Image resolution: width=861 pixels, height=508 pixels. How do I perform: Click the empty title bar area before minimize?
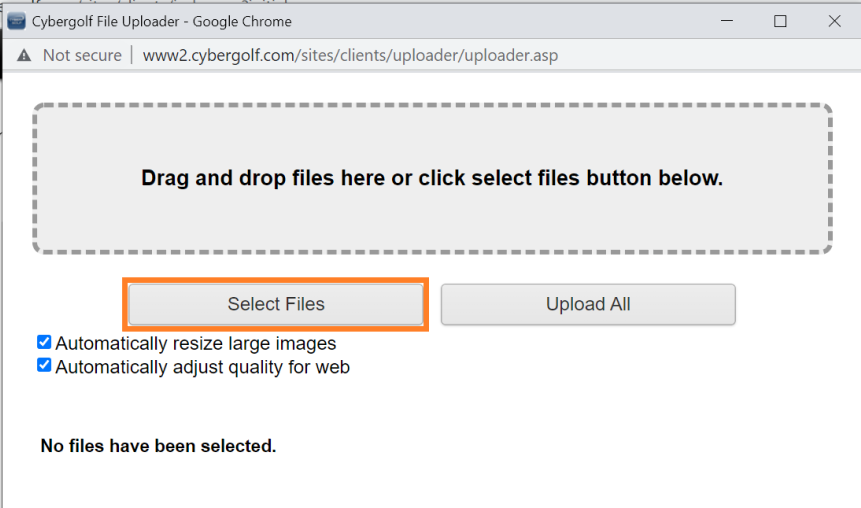click(494, 21)
